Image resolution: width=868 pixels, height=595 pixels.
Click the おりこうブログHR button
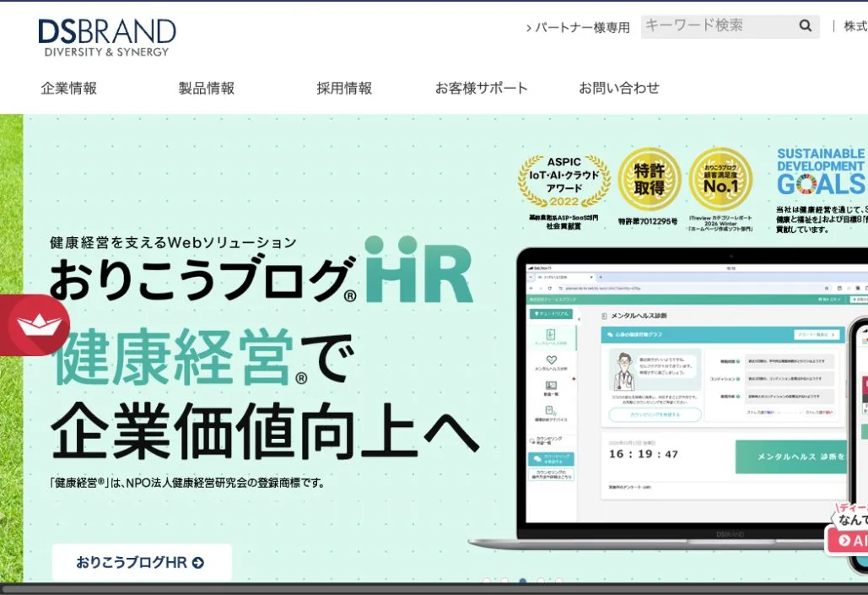[x=142, y=562]
